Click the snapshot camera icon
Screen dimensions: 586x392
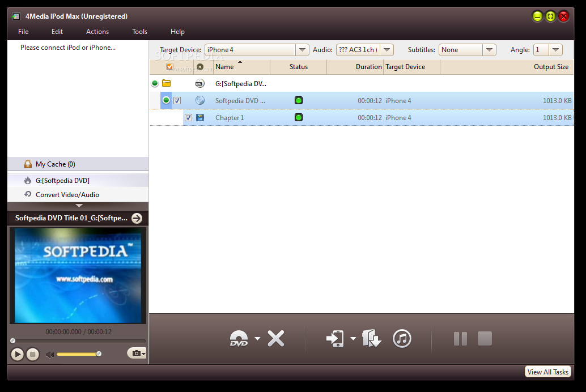pyautogui.click(x=135, y=353)
